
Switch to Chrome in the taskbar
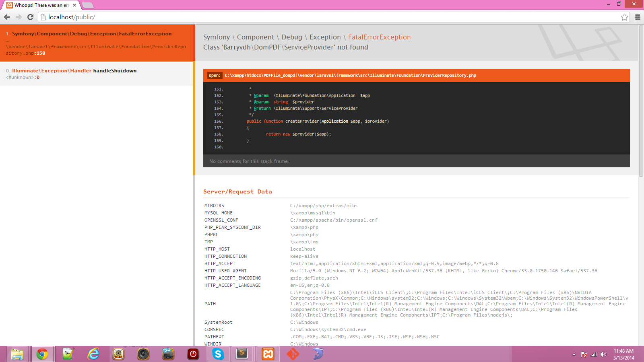pos(42,354)
